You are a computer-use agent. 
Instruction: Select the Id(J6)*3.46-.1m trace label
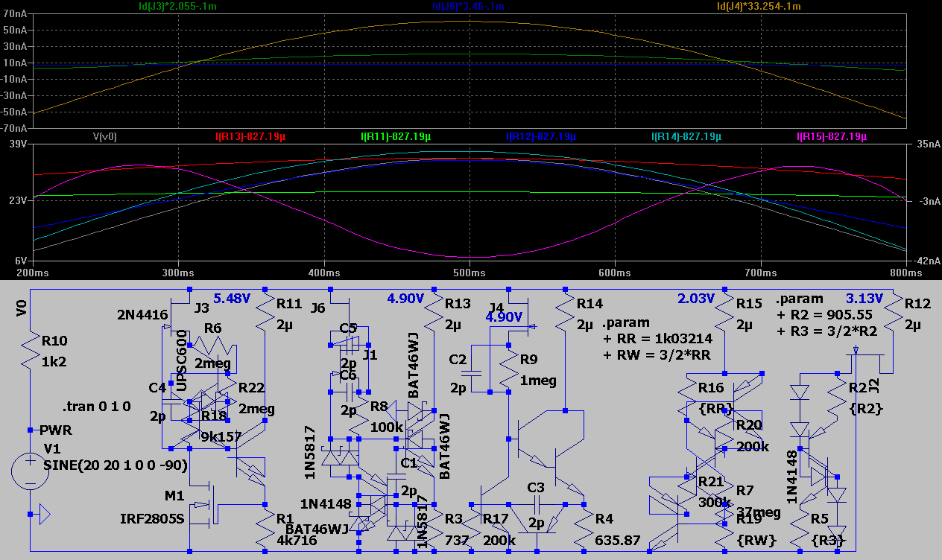[469, 6]
